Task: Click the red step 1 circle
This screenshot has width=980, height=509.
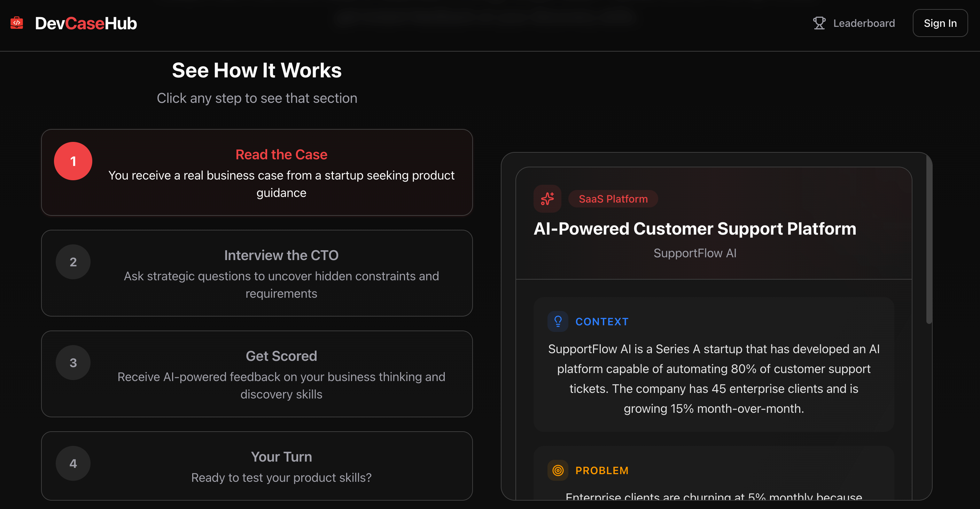Action: pos(73,161)
